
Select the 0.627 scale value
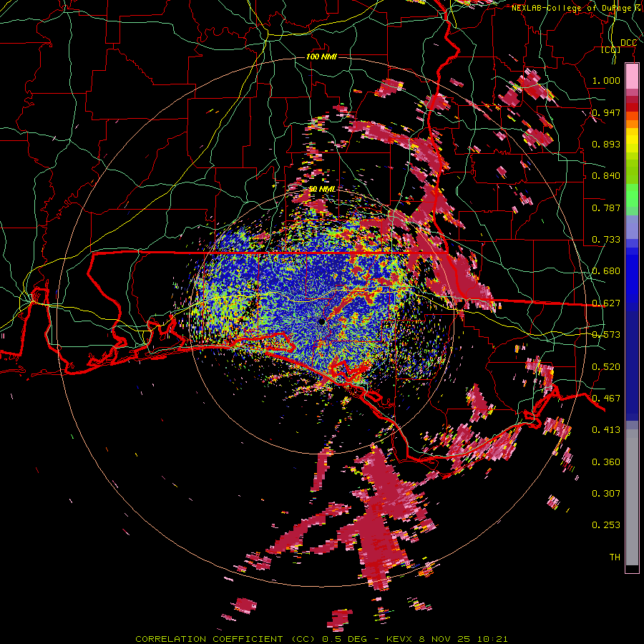point(606,303)
